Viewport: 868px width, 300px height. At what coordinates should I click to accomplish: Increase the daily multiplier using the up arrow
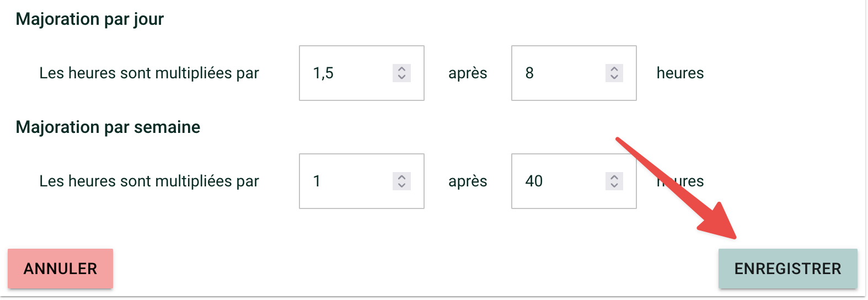coord(401,69)
